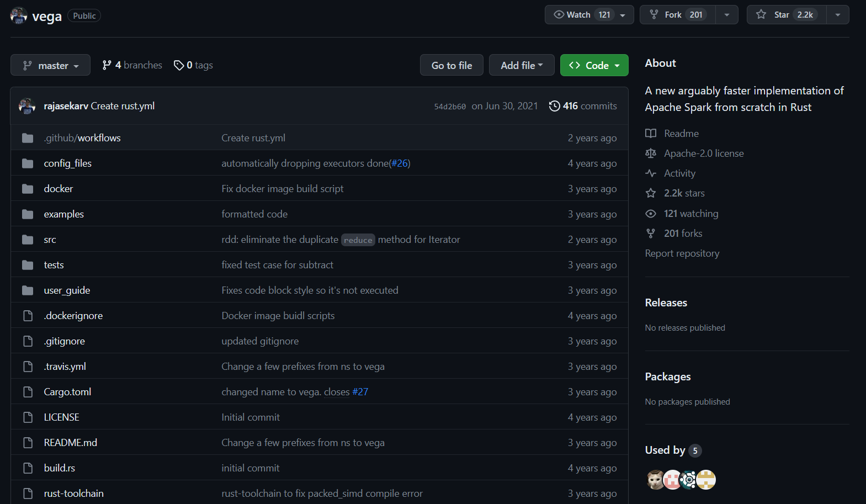View the 0 tags link
The image size is (866, 504).
pos(193,65)
